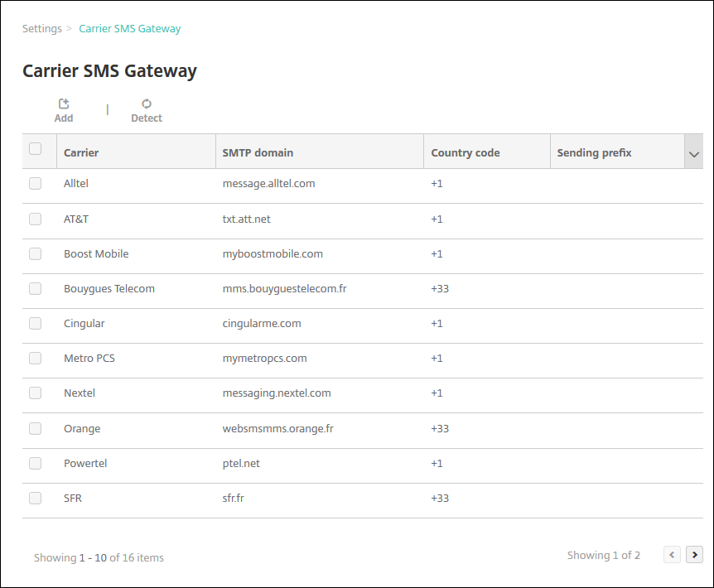Click the Bouygues Telecom carrier name

109,288
